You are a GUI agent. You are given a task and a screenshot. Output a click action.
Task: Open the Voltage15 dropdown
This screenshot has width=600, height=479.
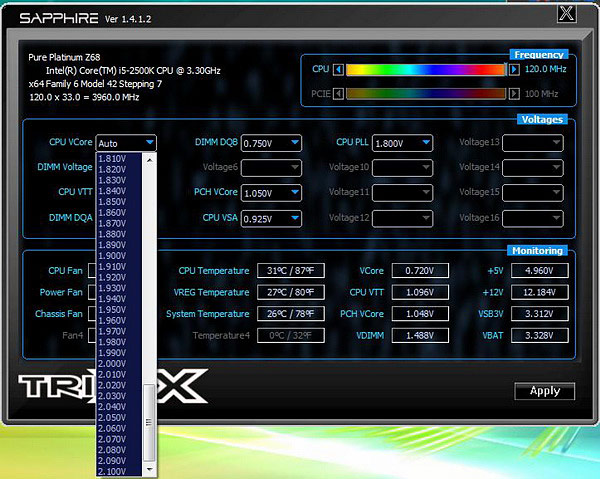(x=533, y=193)
